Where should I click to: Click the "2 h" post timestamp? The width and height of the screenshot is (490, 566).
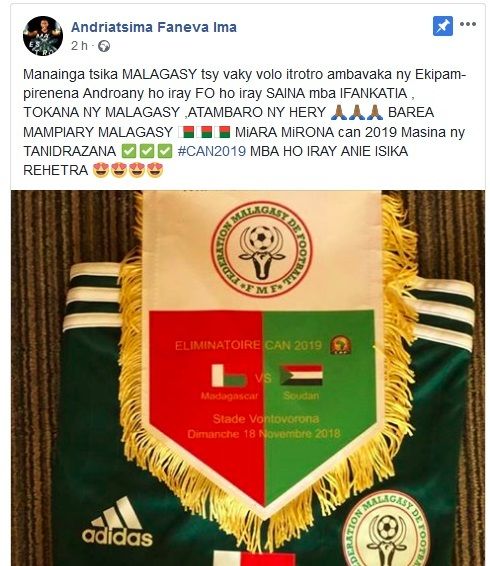pyautogui.click(x=79, y=46)
